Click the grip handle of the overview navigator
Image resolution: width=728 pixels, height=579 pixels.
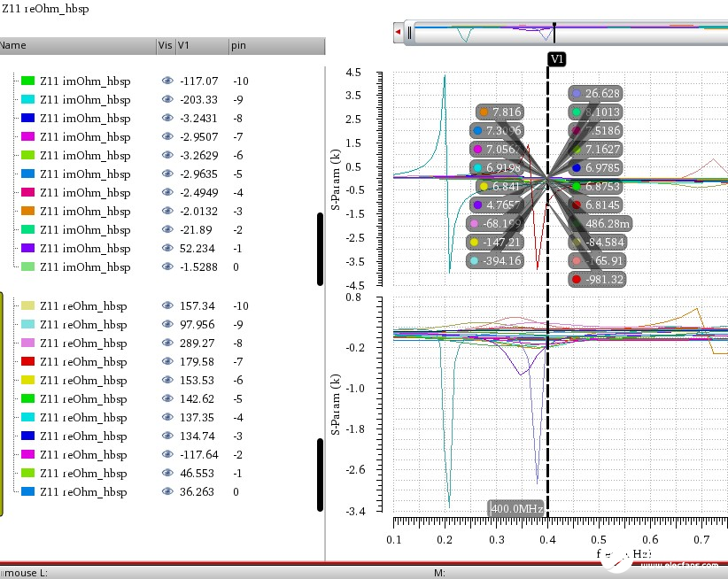(x=409, y=33)
